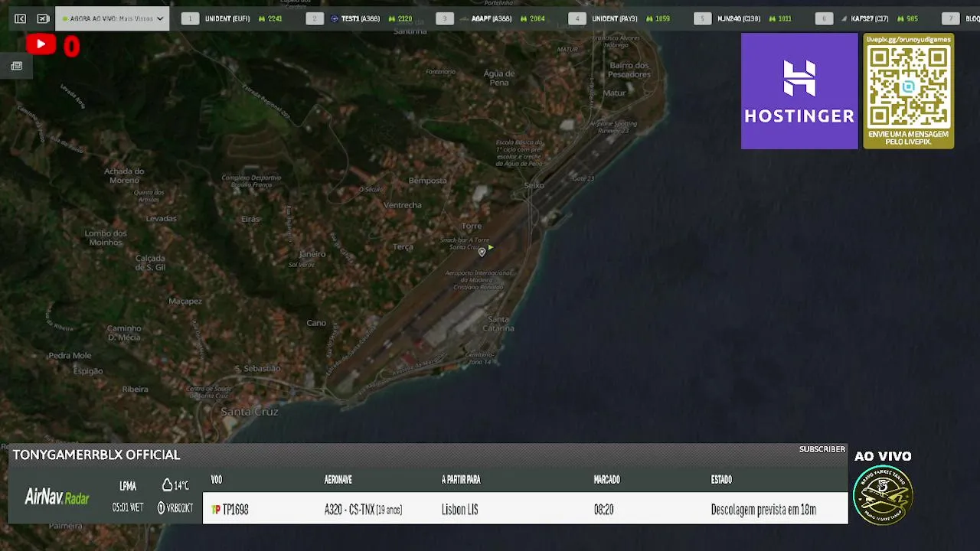Click the SUBSCRIBER label

click(x=822, y=449)
